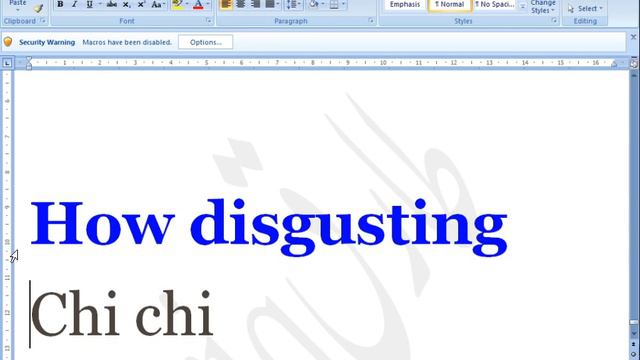This screenshot has width=640, height=360.
Task: Click the Options... security button
Action: click(x=206, y=42)
